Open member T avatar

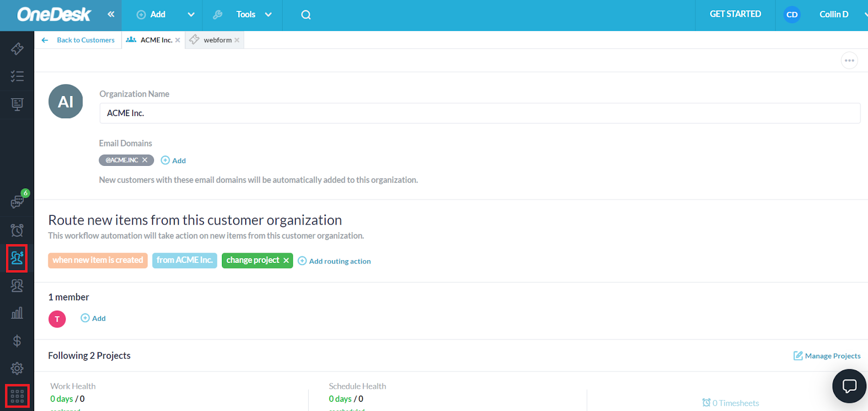57,319
